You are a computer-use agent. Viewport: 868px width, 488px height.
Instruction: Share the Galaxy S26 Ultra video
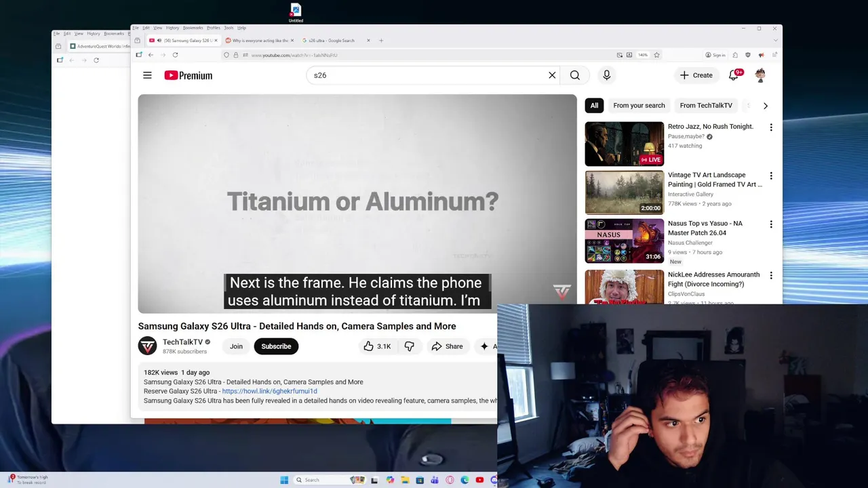[x=447, y=346]
